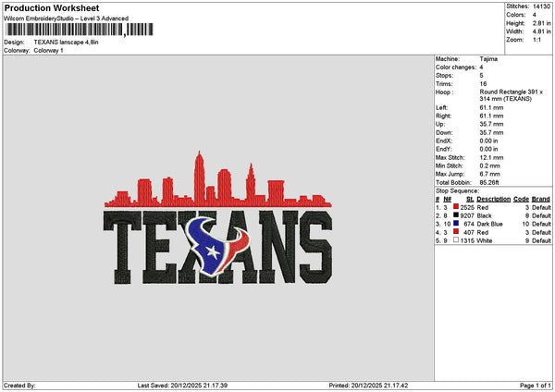Click "Default" brand in the Dark Blue row
The width and height of the screenshot is (555, 392).
pyautogui.click(x=541, y=224)
